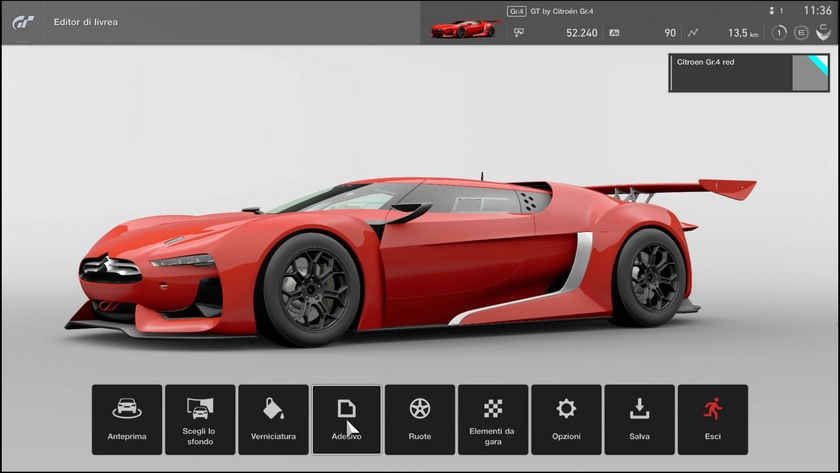Click the mileage points value 90

point(670,33)
